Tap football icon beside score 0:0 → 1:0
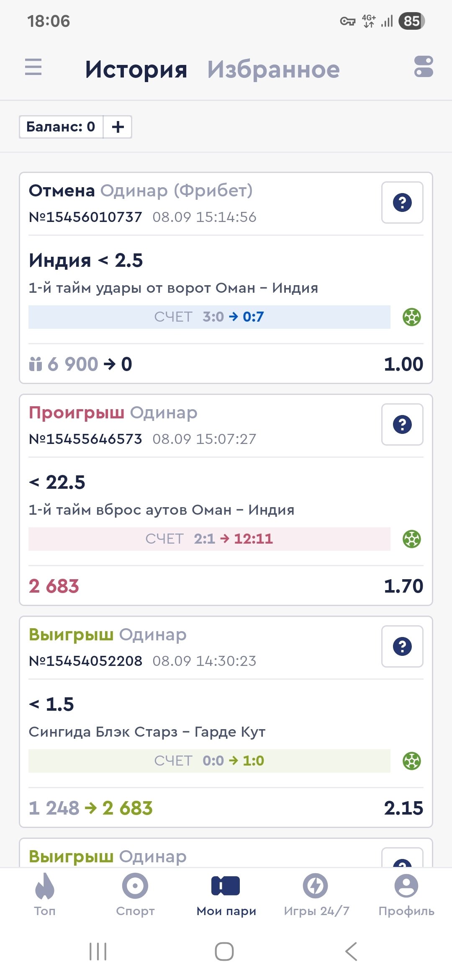The image size is (452, 980). pos(412,761)
